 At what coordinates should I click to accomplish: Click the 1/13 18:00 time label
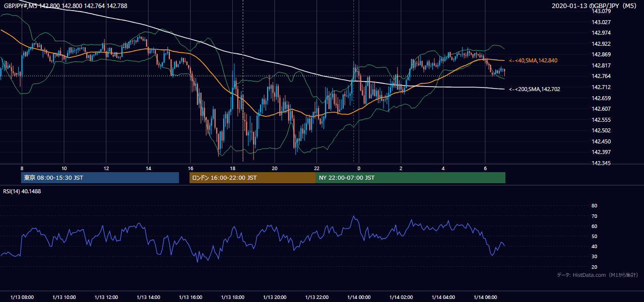coord(232,297)
